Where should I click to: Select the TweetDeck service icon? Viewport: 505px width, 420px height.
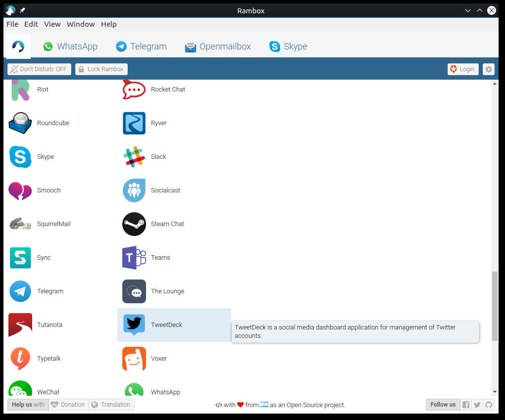pos(134,325)
